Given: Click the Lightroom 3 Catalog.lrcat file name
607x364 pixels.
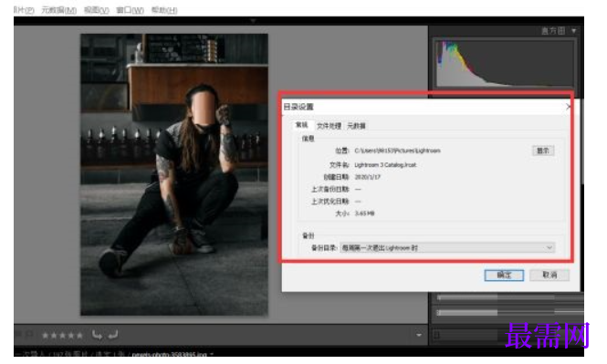Looking at the screenshot, I should click(385, 165).
